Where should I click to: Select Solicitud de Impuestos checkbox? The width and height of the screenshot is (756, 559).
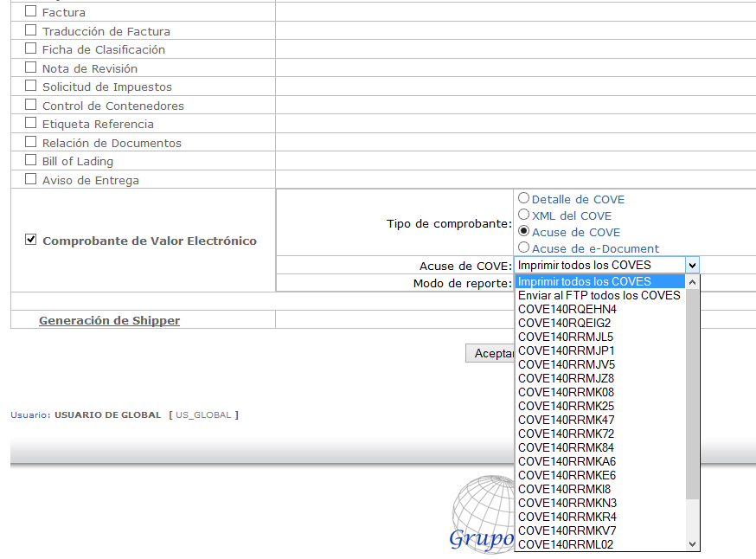pos(30,86)
